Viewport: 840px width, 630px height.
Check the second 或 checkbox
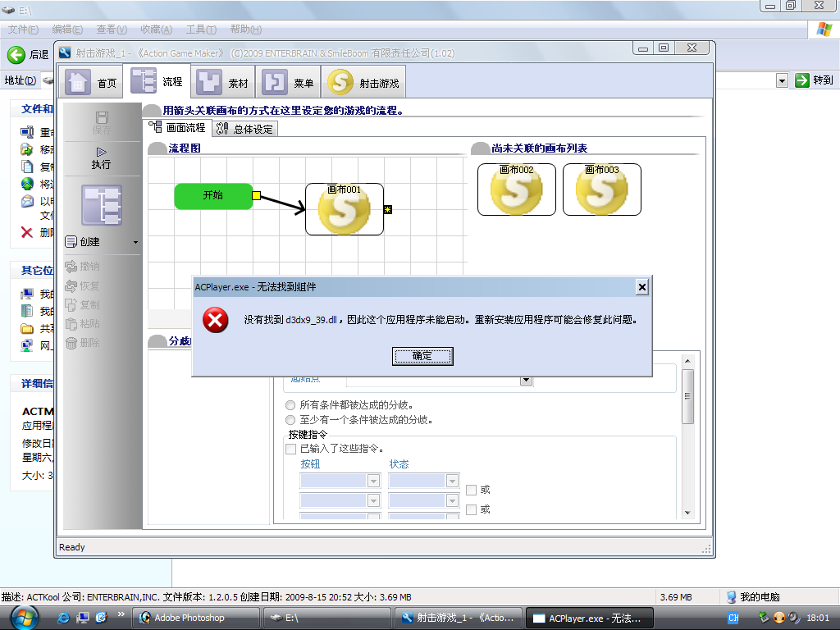(x=472, y=509)
